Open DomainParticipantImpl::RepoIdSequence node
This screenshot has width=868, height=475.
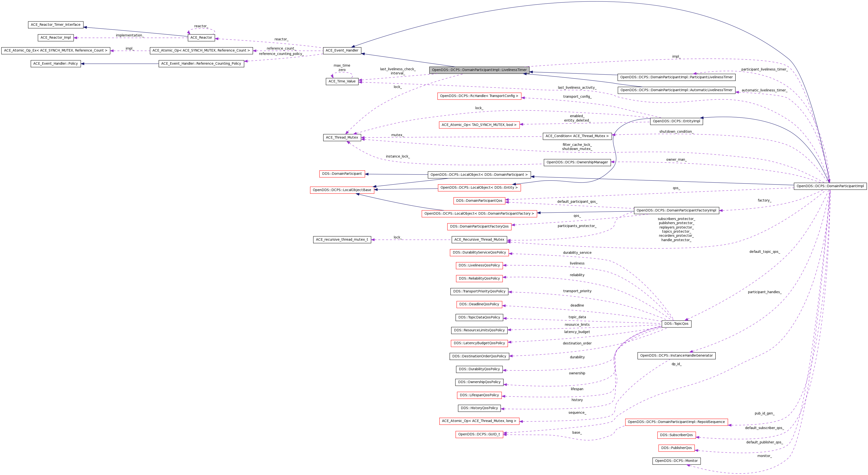[676, 422]
